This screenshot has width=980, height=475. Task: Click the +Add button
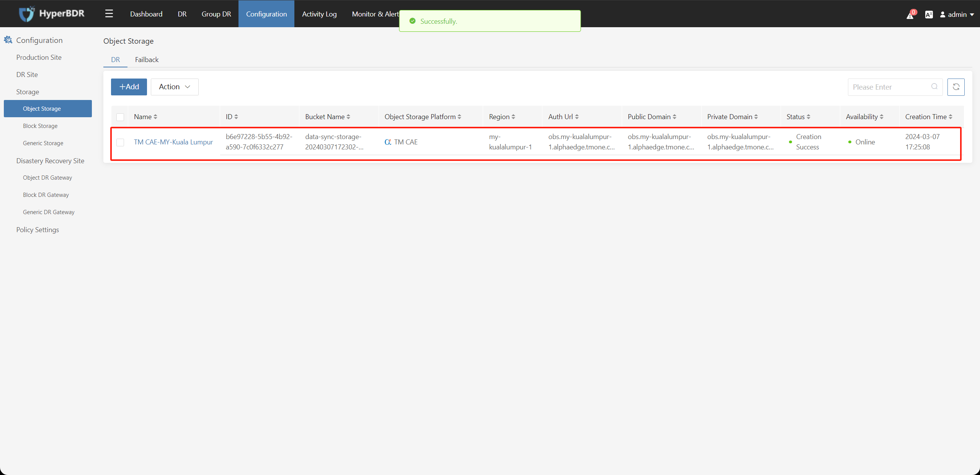(128, 87)
